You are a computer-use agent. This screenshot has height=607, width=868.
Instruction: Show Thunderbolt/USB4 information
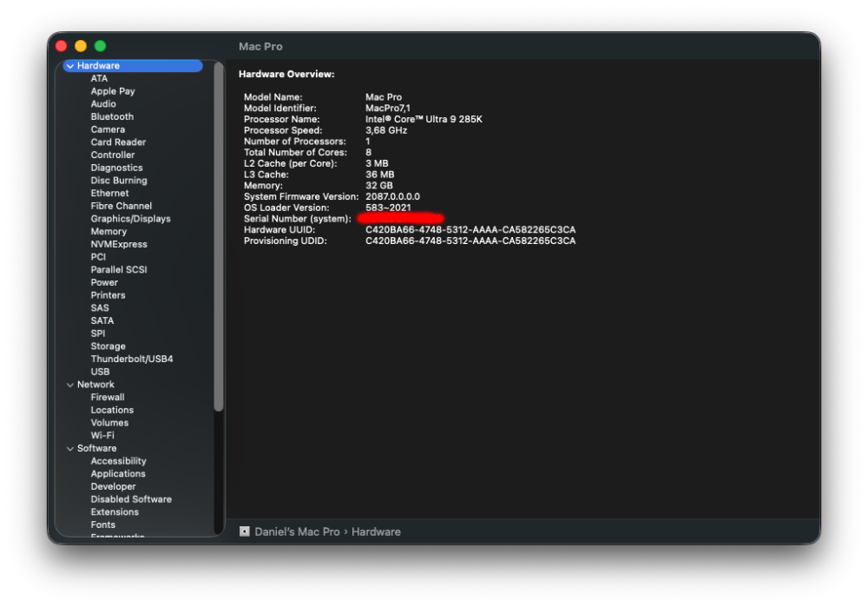(132, 359)
